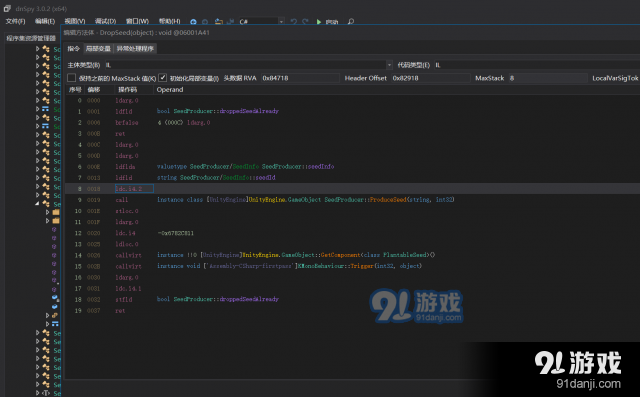640x397 pixels.
Task: Click the ProduceSeed(string, int32) call operand
Action: click(x=306, y=200)
